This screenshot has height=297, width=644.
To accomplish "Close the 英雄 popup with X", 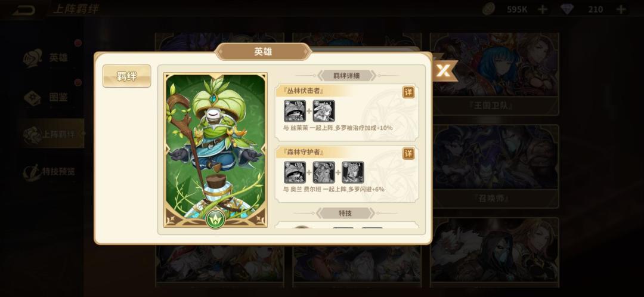I will [444, 70].
